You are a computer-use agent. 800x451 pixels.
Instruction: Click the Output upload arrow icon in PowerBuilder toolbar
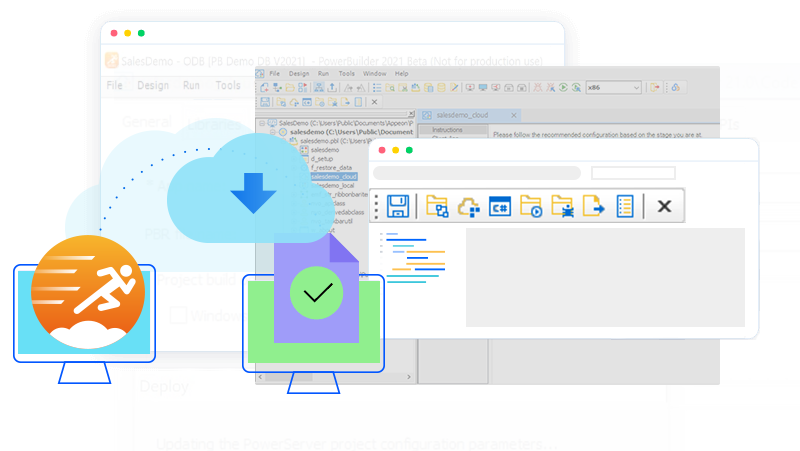coord(332,88)
